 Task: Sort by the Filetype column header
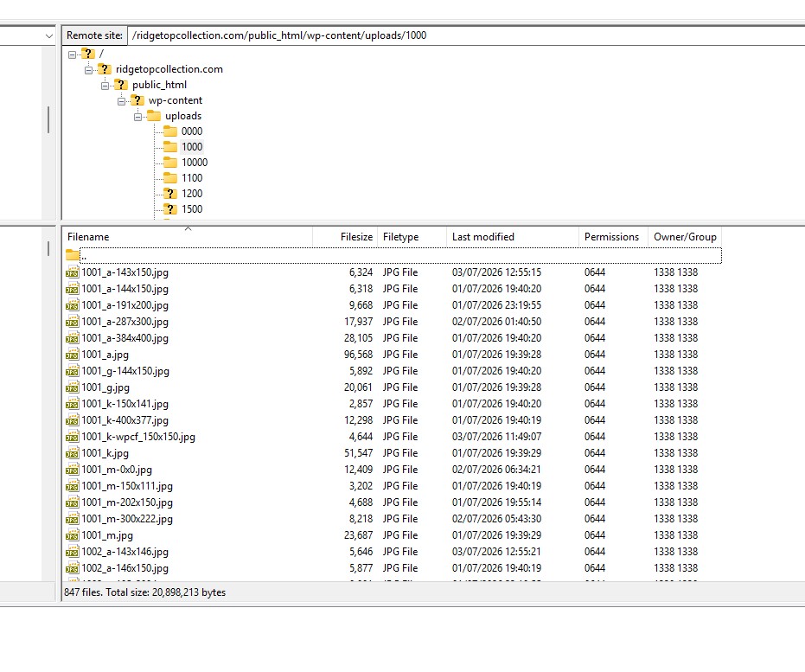pos(412,237)
